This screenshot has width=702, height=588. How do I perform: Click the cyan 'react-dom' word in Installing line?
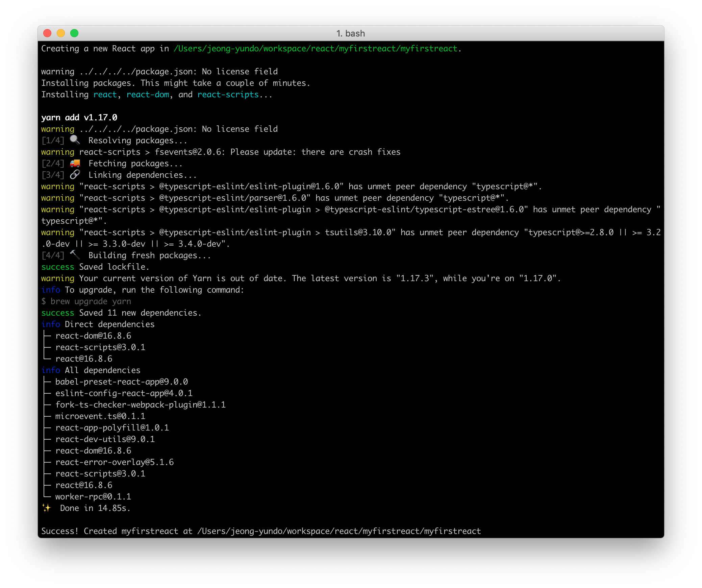(148, 95)
